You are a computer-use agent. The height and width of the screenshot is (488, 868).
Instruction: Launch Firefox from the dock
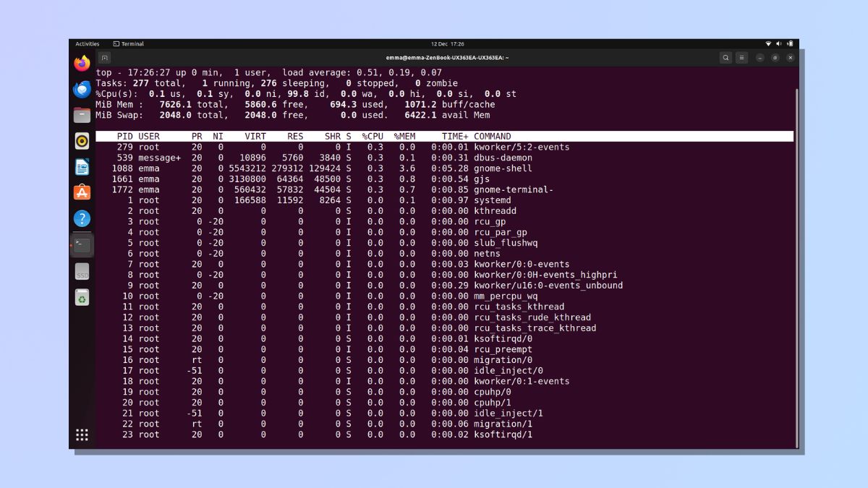[82, 64]
